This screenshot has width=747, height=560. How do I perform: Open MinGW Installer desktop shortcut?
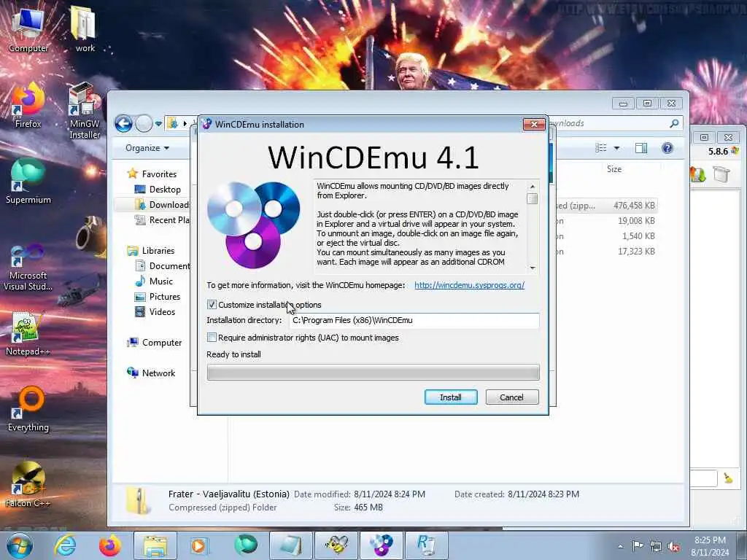click(x=85, y=111)
